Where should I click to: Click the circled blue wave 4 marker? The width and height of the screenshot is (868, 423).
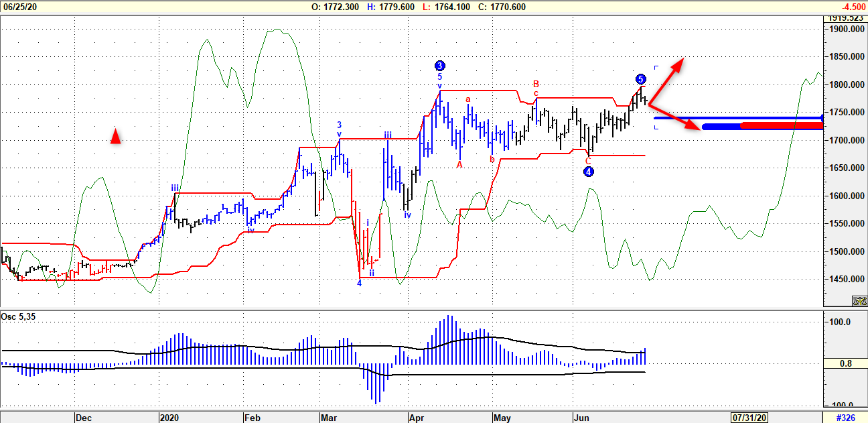pyautogui.click(x=588, y=172)
